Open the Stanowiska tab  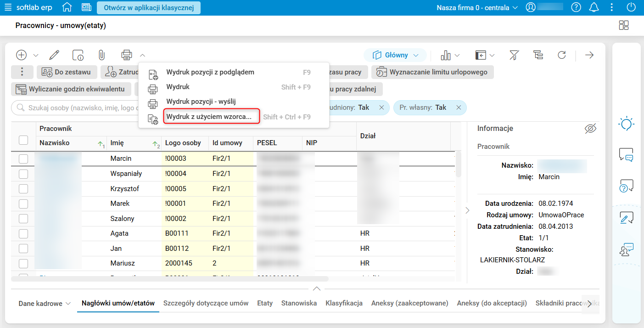coord(299,303)
